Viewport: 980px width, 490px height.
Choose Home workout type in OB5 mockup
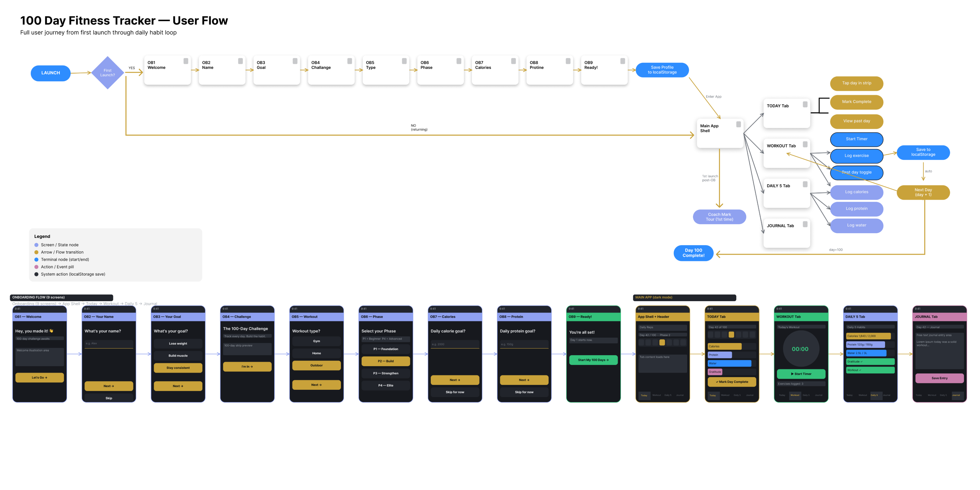[316, 353]
